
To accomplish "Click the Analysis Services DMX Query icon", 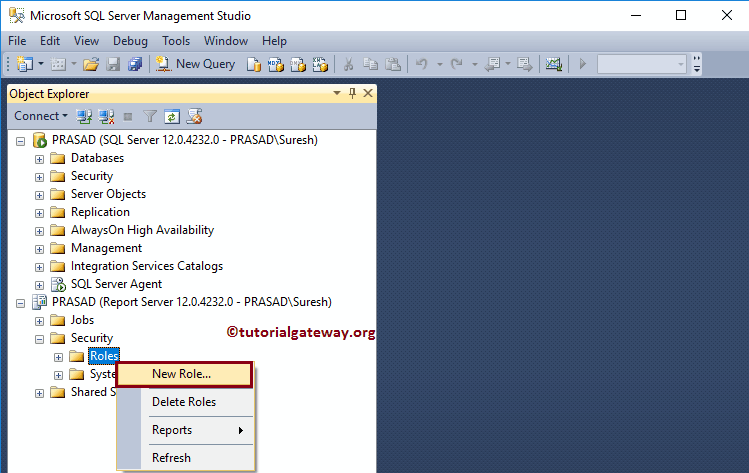I will pos(298,64).
